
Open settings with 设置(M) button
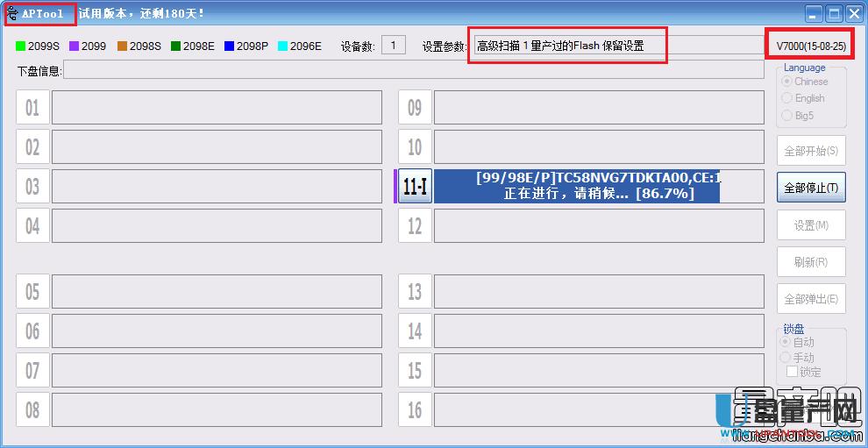811,224
